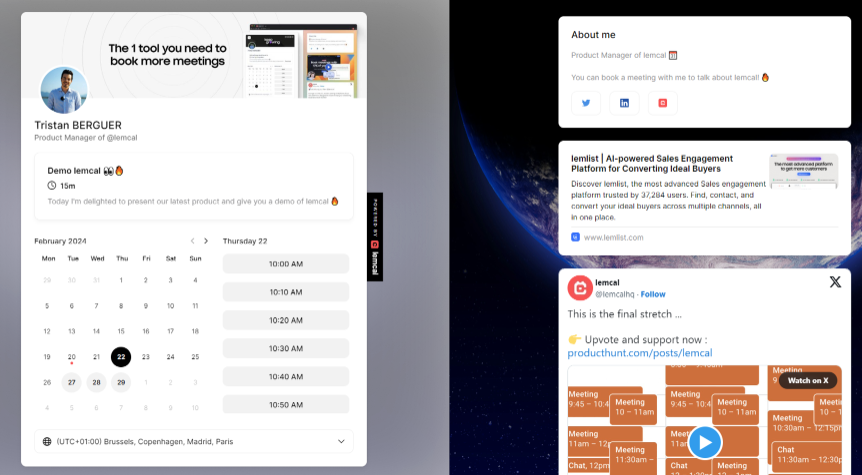
Task: Open the lemlist AI-powered Sales Engagement title
Action: click(652, 163)
